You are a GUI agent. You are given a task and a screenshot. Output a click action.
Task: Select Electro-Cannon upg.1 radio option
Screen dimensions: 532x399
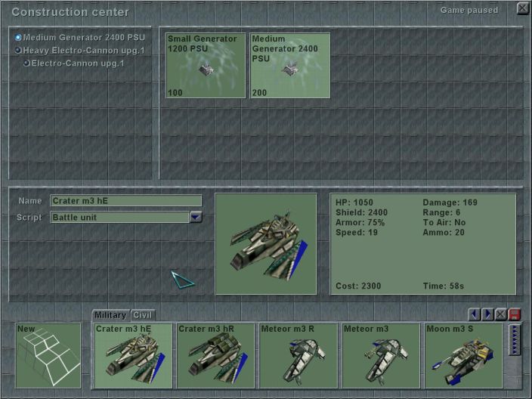tap(26, 63)
